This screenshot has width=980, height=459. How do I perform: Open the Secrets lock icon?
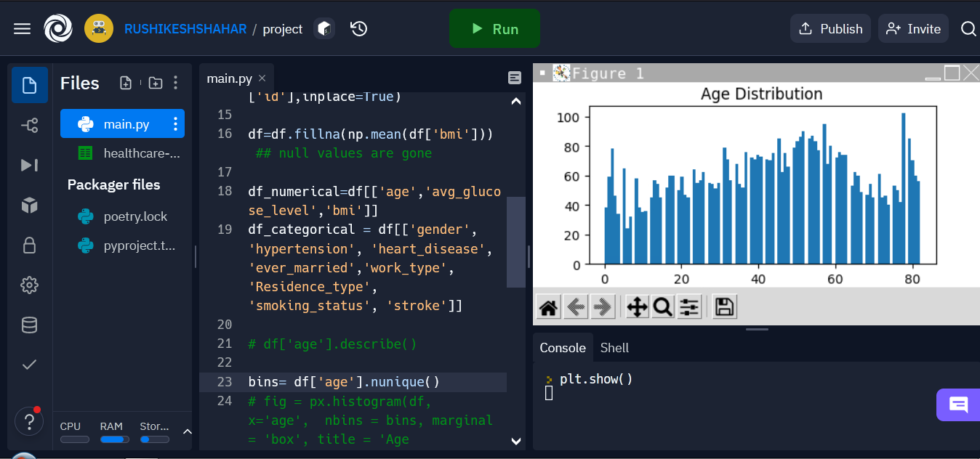click(x=30, y=245)
